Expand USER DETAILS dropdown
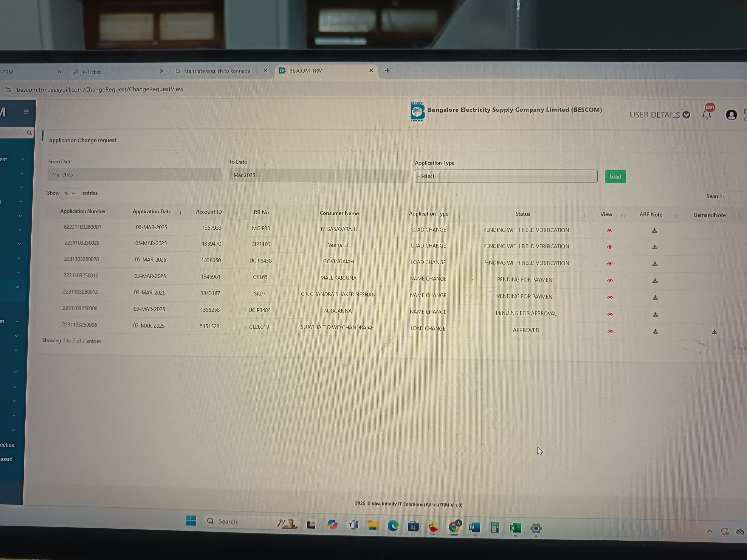747x560 pixels. [x=660, y=115]
